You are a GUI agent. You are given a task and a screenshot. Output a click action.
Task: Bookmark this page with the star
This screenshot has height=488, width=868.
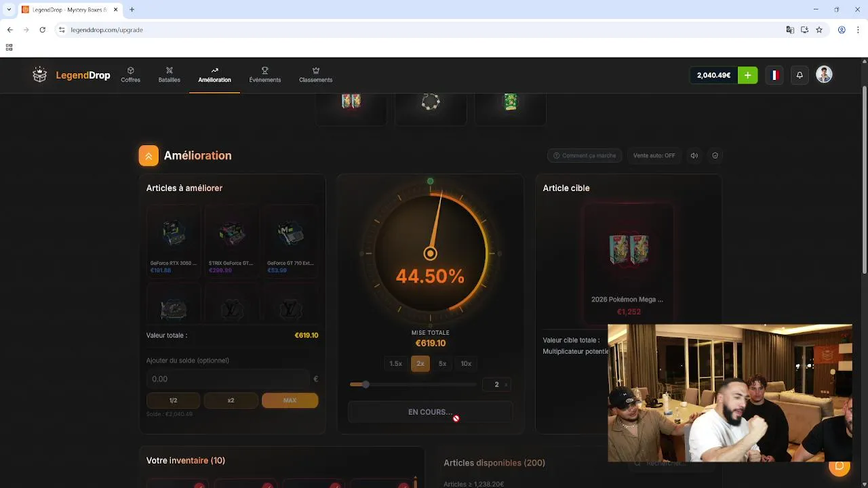pyautogui.click(x=819, y=30)
